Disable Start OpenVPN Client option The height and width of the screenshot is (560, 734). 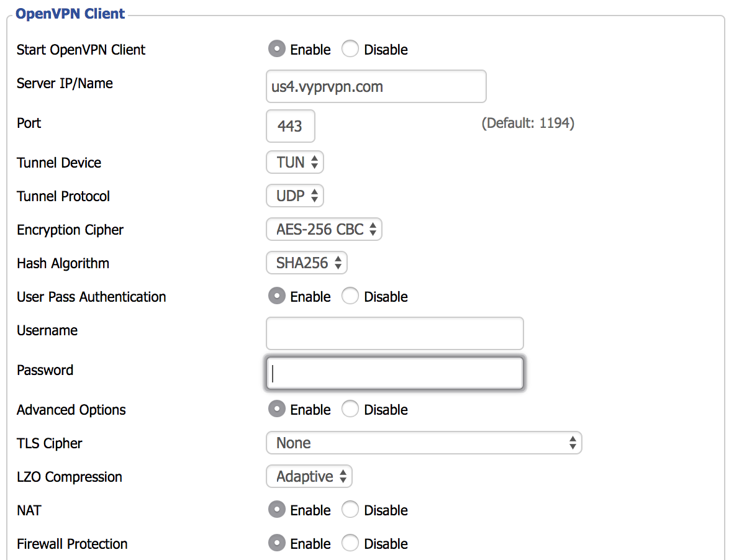point(350,50)
